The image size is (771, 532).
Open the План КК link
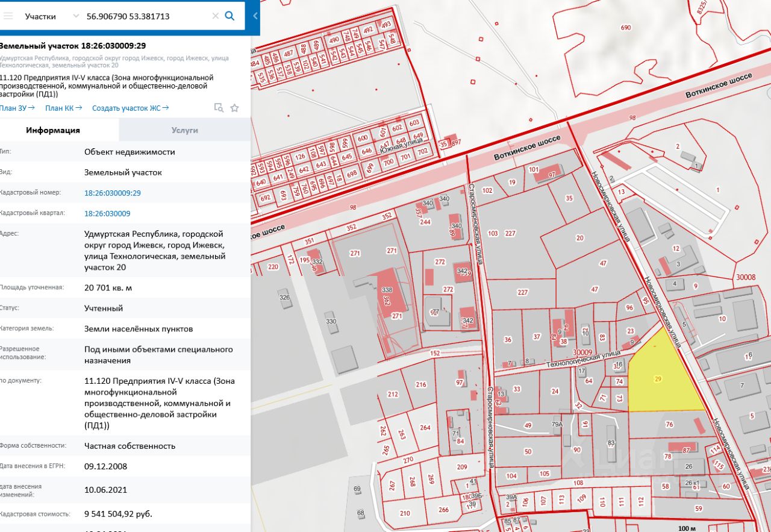(x=63, y=108)
